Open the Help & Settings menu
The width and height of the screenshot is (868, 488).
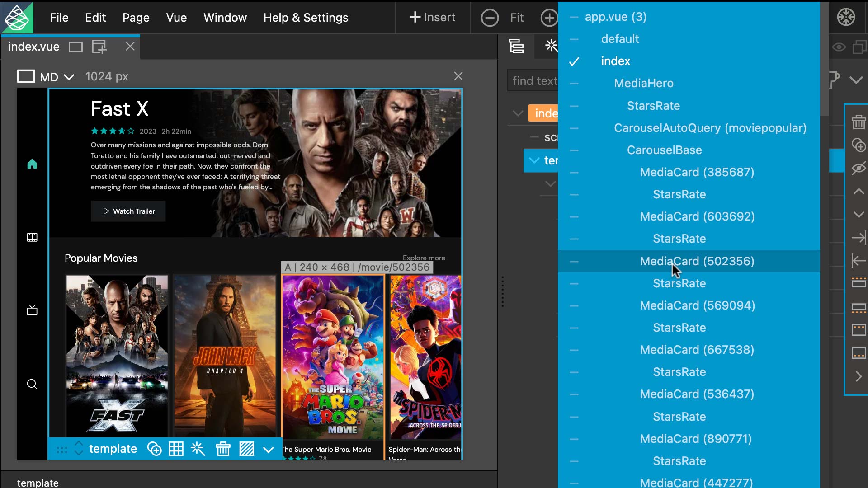(306, 18)
